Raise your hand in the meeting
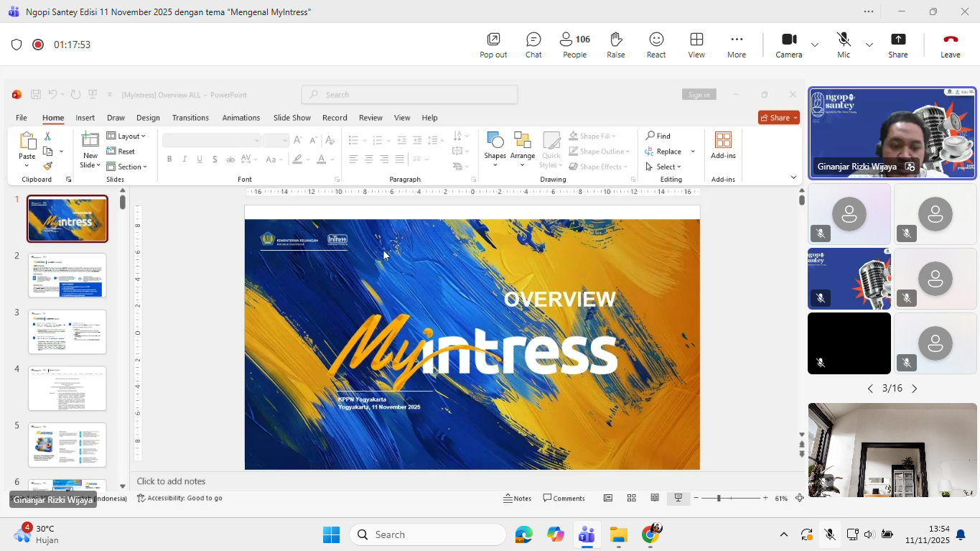980x551 pixels. pos(615,45)
